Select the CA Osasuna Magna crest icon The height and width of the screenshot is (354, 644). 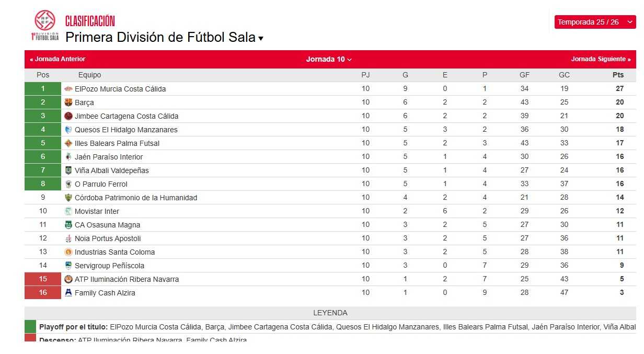(x=68, y=224)
